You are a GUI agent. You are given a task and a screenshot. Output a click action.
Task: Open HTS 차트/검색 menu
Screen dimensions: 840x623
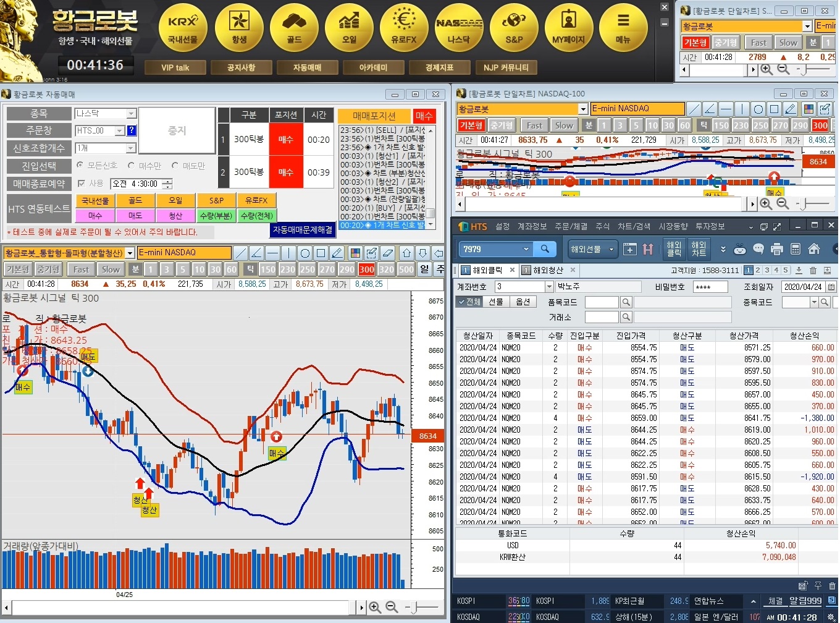634,227
